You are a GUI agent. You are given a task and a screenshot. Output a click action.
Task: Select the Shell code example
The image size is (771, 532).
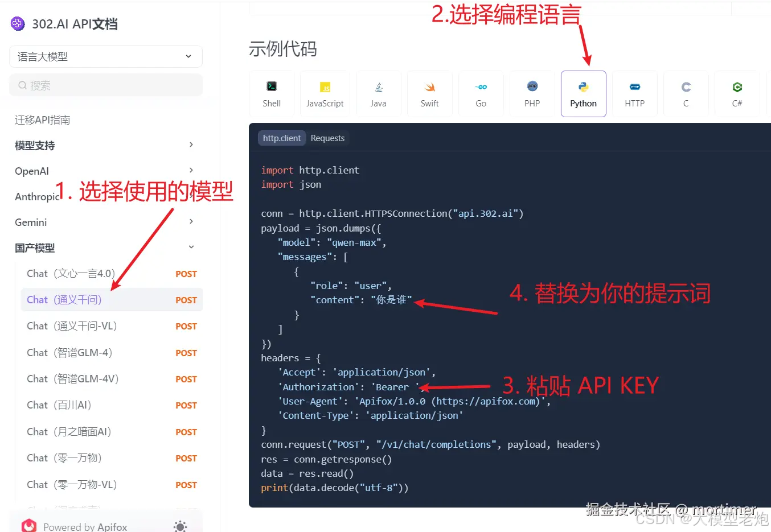coord(271,93)
